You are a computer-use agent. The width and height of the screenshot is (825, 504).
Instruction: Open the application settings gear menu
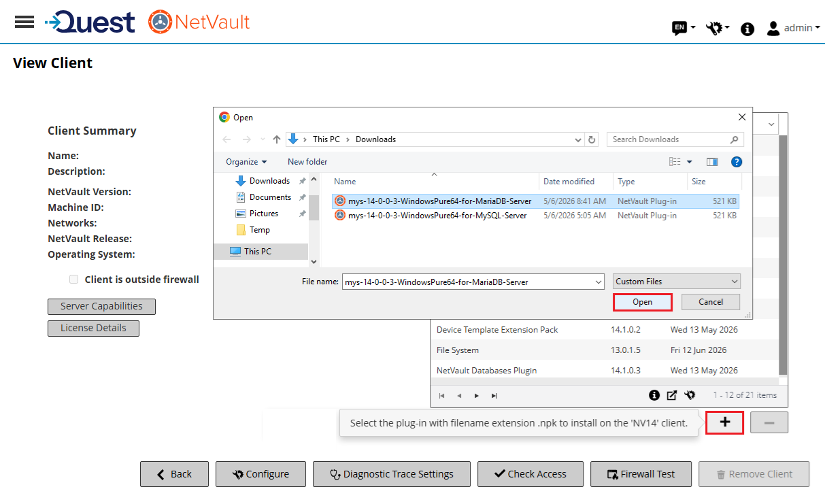coord(718,28)
